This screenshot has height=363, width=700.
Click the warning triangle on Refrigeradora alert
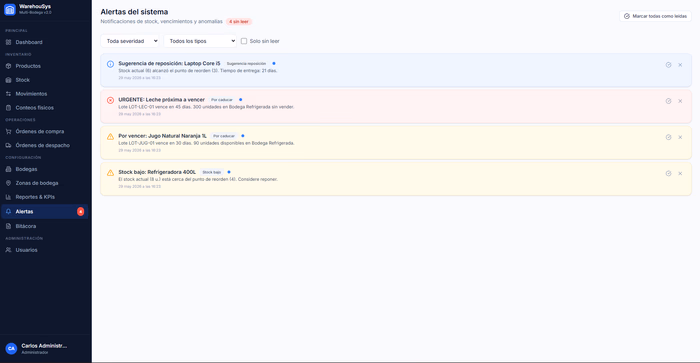[x=110, y=172]
